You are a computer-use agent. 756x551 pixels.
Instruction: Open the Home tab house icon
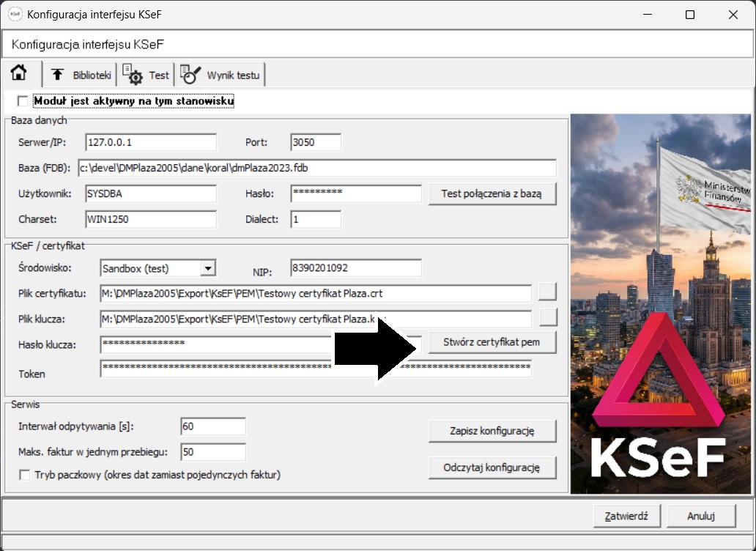(19, 74)
